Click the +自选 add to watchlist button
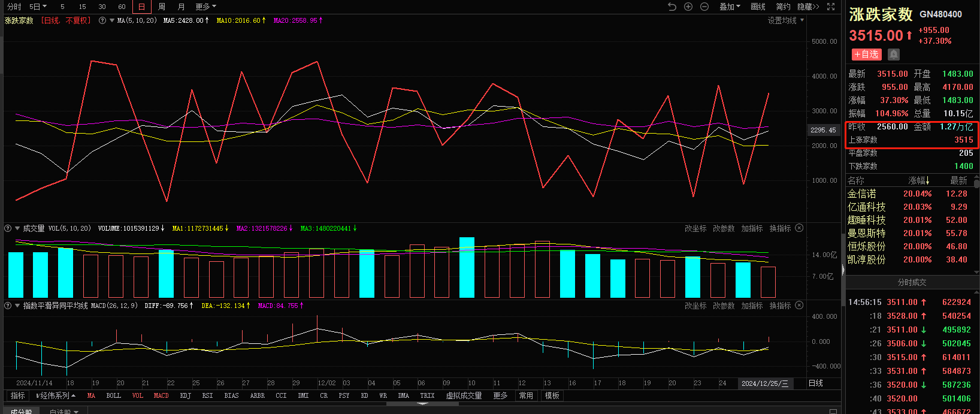980x414 pixels. [x=866, y=55]
